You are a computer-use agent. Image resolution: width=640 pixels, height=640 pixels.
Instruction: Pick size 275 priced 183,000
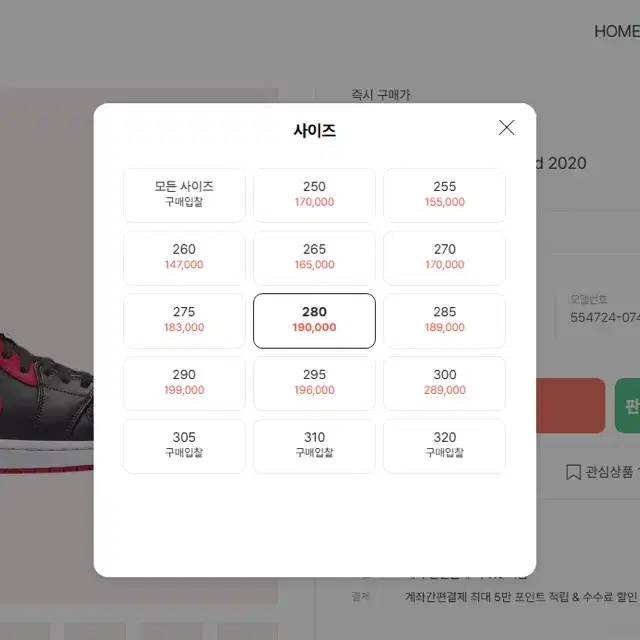[x=184, y=321]
